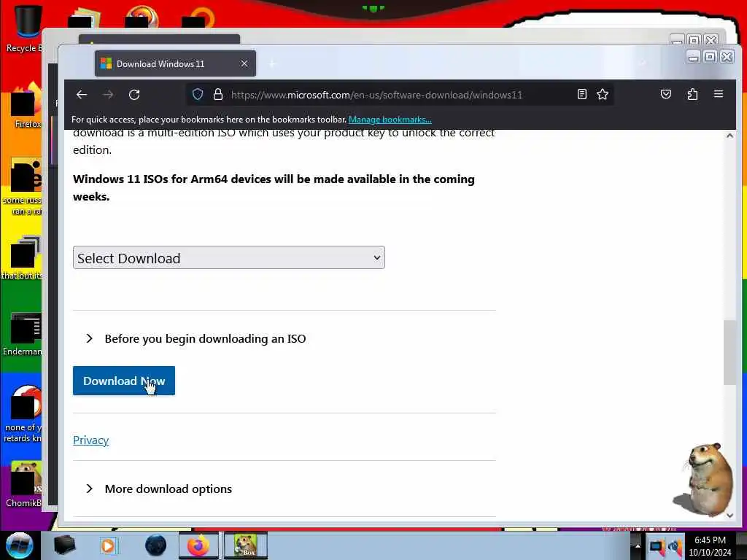Click the Download Now button
747x560 pixels.
click(124, 381)
